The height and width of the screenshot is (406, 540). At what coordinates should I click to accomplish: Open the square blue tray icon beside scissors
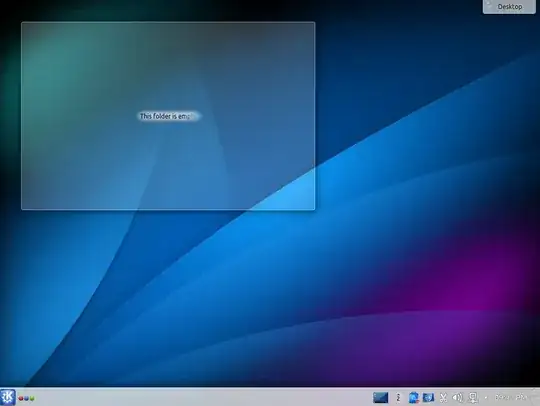pos(428,398)
